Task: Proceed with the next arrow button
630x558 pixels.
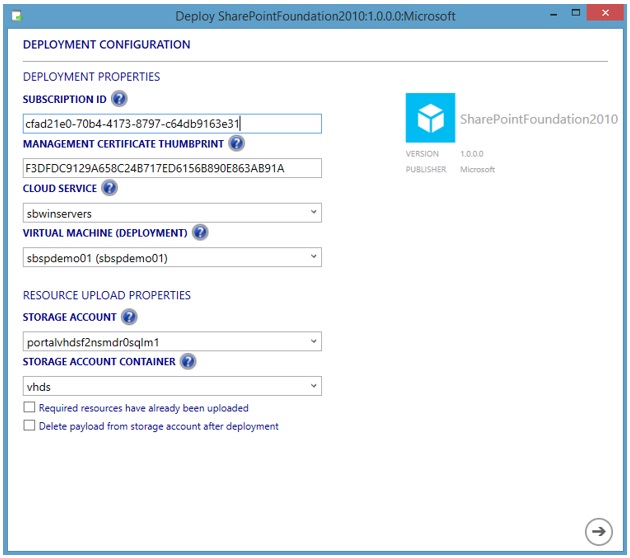Action: tap(598, 531)
